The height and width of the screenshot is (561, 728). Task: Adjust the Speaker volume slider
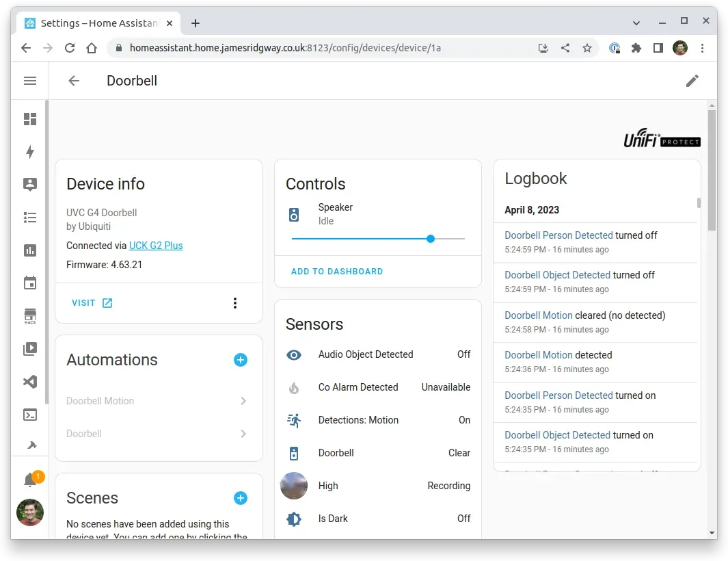(430, 239)
